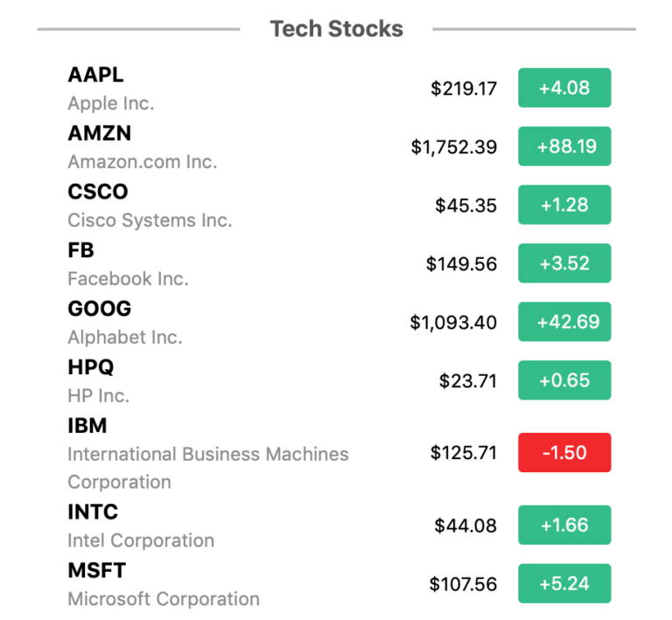This screenshot has width=672, height=620.
Task: Select the Intel Corporation company name
Action: point(141,540)
